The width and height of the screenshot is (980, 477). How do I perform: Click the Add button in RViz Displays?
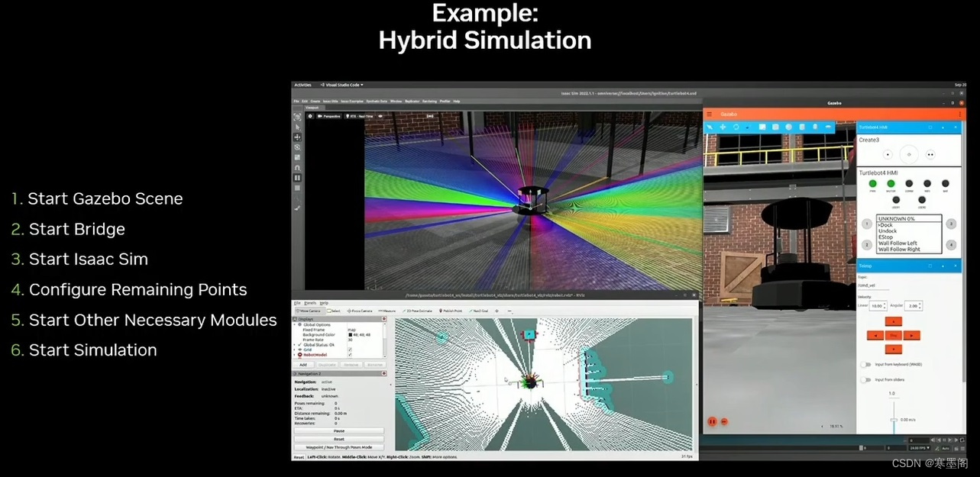303,365
